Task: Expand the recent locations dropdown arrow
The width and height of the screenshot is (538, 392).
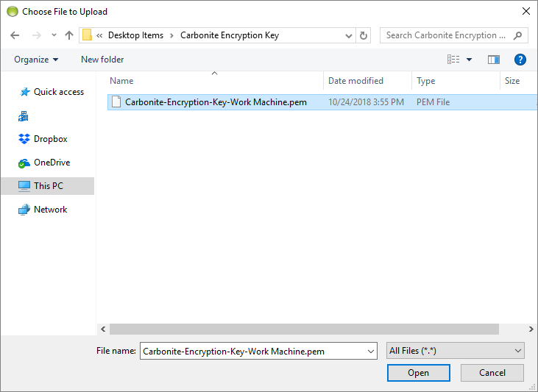Action: [x=54, y=35]
